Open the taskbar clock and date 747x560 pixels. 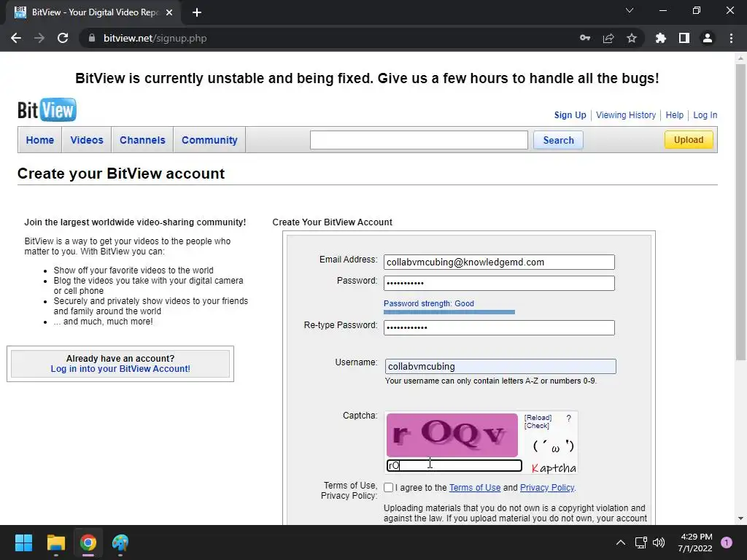[x=695, y=542]
